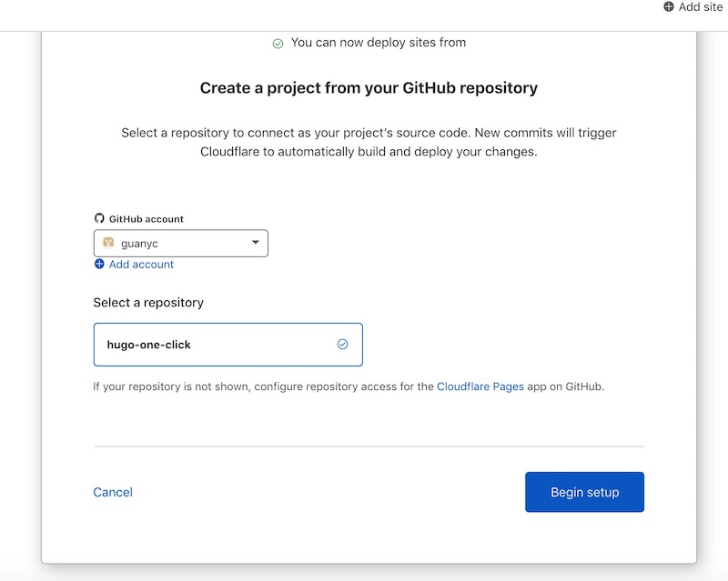Click the Add account link
Viewport: 728px width, 581px height.
pyautogui.click(x=141, y=264)
